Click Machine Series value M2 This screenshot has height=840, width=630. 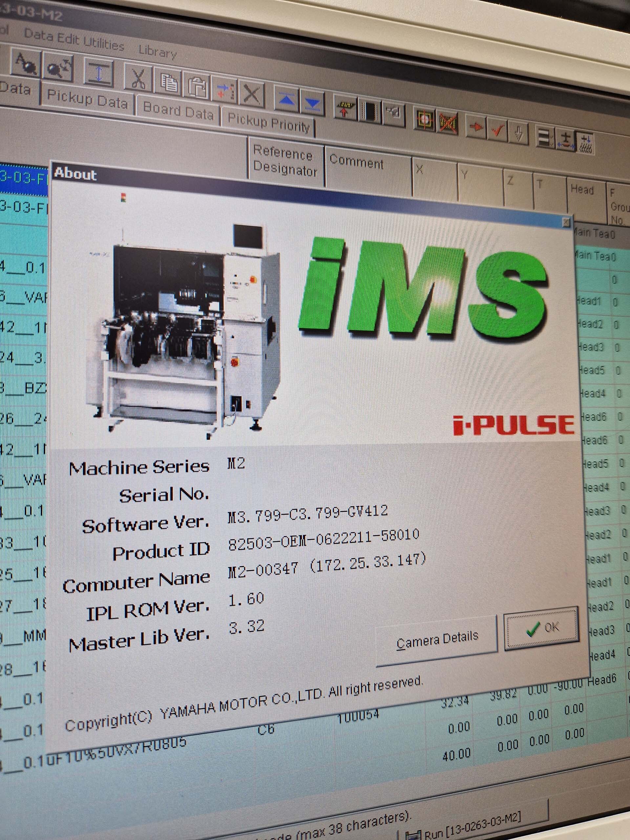pyautogui.click(x=236, y=464)
